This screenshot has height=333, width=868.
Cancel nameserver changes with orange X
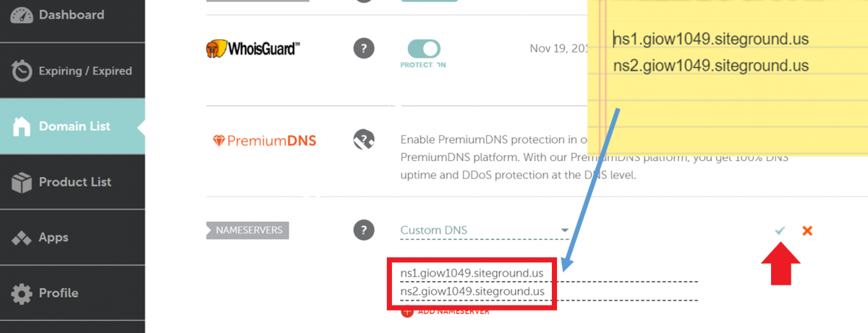807,230
